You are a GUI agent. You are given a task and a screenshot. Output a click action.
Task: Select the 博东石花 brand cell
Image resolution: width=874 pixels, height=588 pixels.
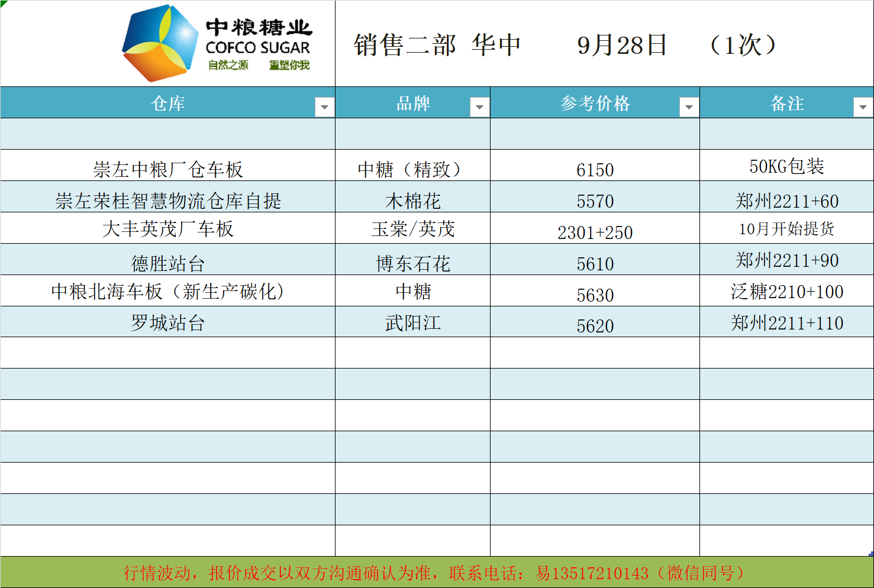tap(412, 263)
